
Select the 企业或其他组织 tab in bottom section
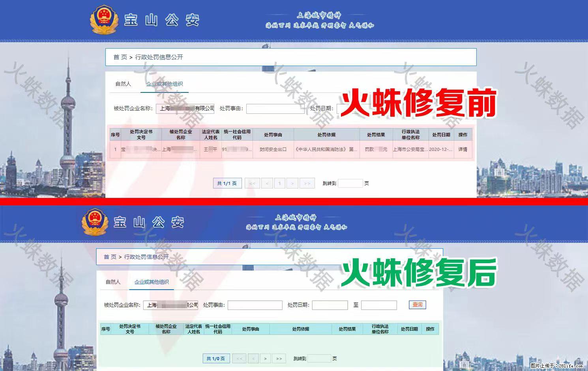pyautogui.click(x=152, y=282)
